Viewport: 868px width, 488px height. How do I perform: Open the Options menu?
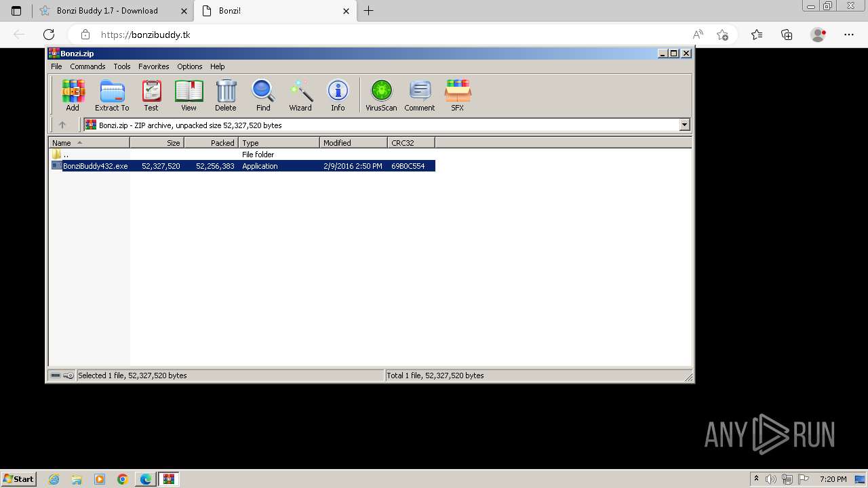tap(190, 66)
